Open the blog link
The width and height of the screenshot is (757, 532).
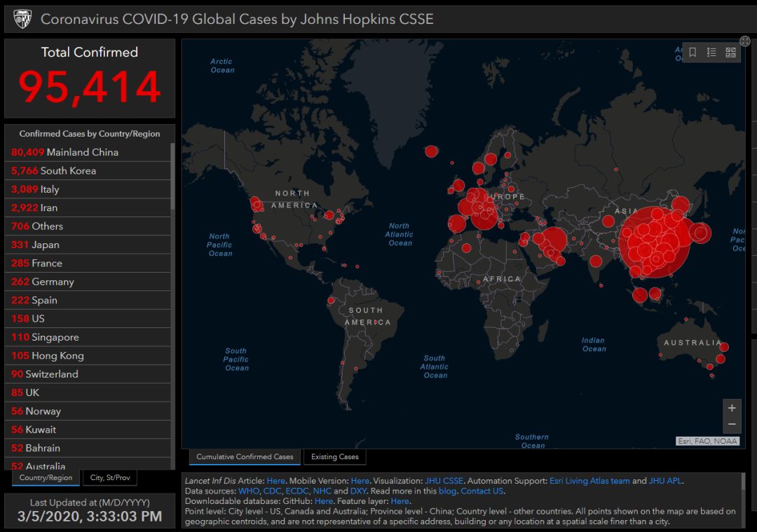447,491
